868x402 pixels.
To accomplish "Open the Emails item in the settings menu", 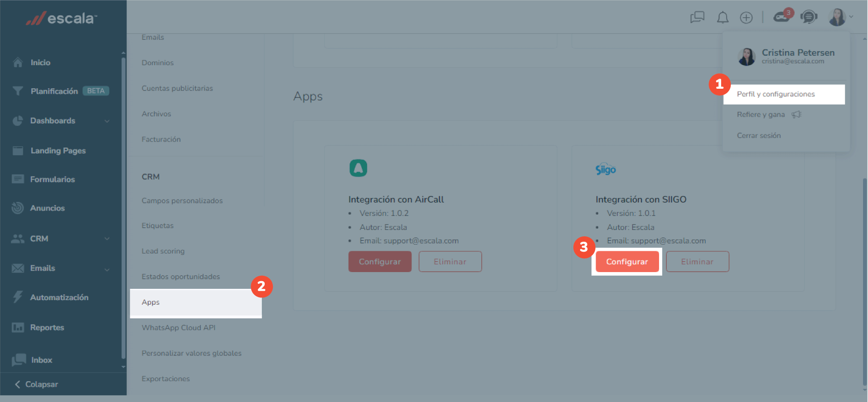I will (x=153, y=38).
